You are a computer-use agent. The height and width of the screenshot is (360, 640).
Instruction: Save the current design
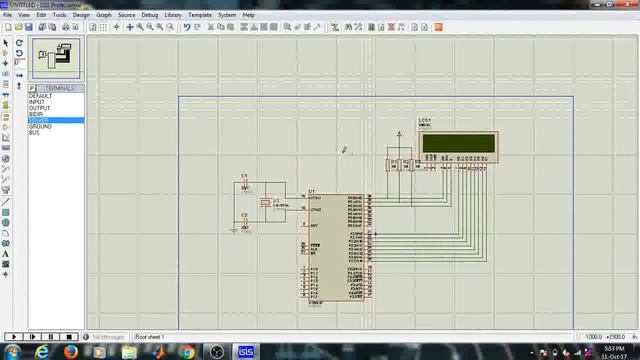coord(29,27)
